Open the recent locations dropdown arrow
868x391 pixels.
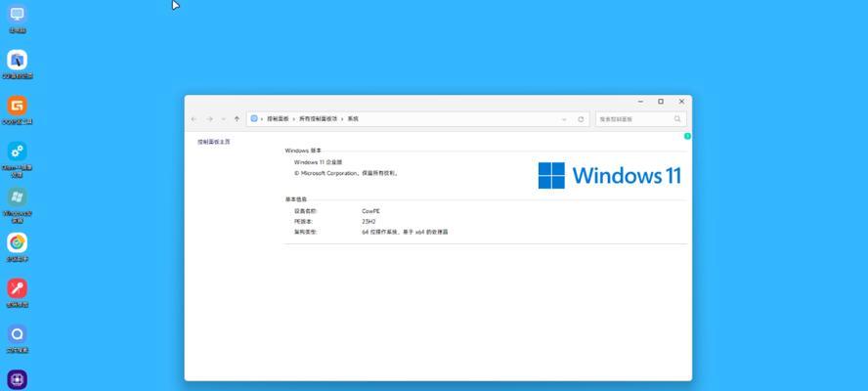tap(224, 119)
